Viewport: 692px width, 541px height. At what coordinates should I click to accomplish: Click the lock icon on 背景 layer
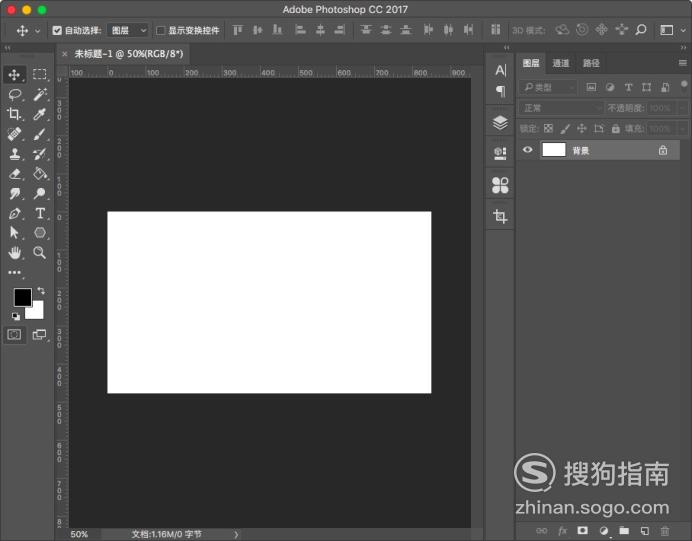(x=663, y=150)
